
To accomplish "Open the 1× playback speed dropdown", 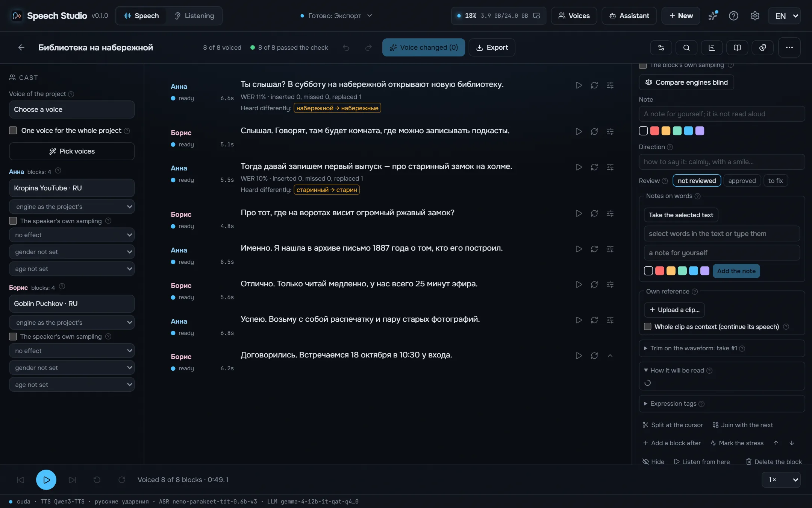I will click(x=781, y=480).
